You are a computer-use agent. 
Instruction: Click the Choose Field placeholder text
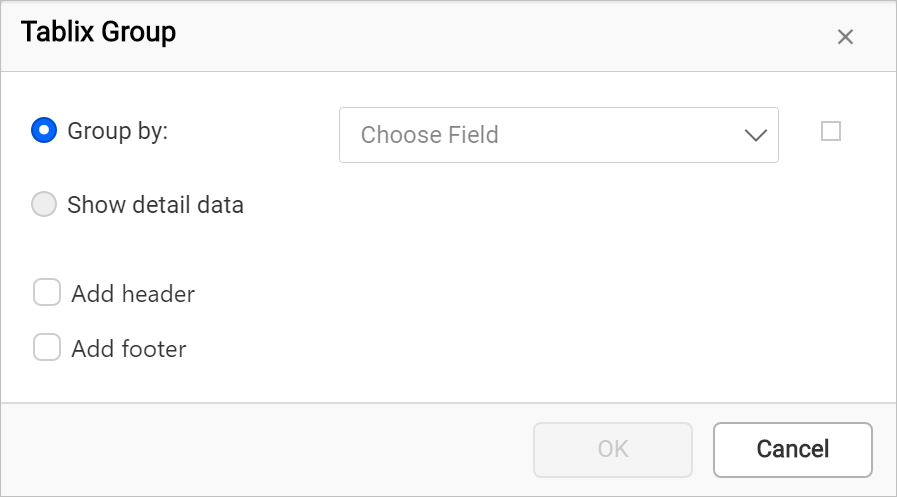[430, 135]
